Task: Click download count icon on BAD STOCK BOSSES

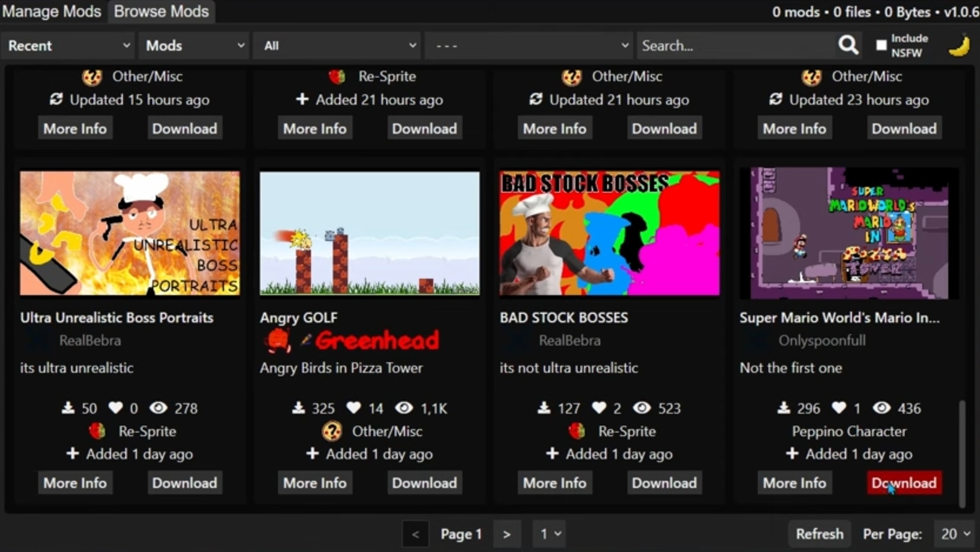Action: [544, 407]
